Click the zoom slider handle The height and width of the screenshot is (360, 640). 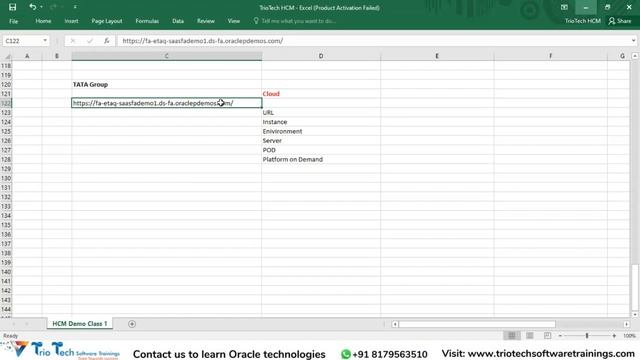point(587,336)
